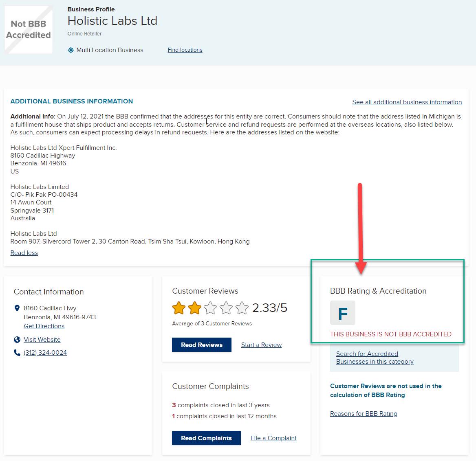Open Find locations link
The height and width of the screenshot is (461, 476).
point(185,50)
